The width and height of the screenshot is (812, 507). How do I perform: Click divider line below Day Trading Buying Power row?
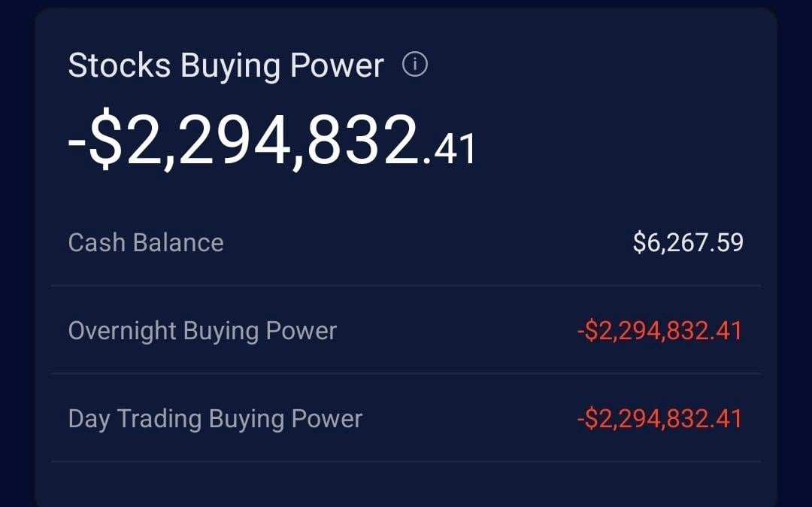click(406, 461)
